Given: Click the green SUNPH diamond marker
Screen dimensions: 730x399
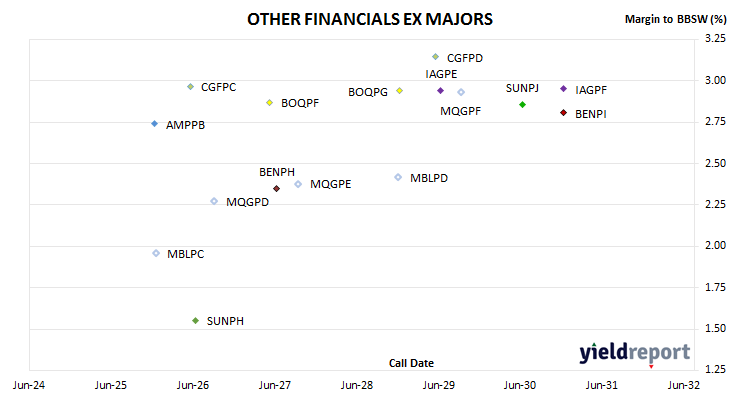Looking at the screenshot, I should coord(196,321).
